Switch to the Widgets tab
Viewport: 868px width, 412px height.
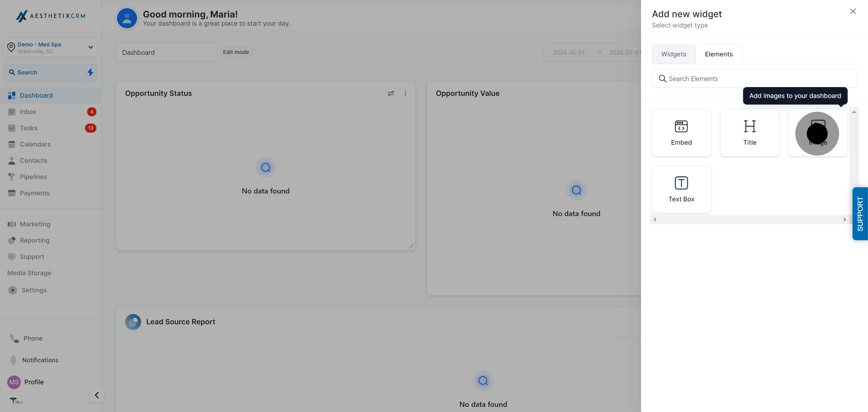click(x=673, y=54)
